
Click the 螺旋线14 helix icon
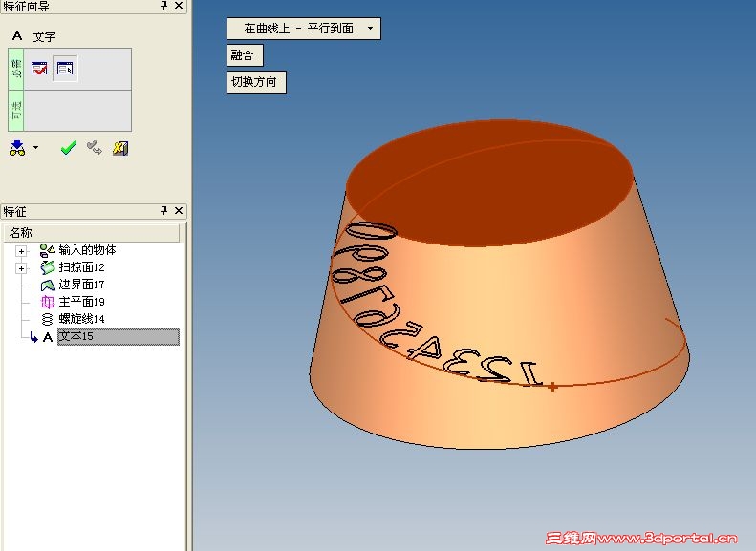click(x=47, y=319)
